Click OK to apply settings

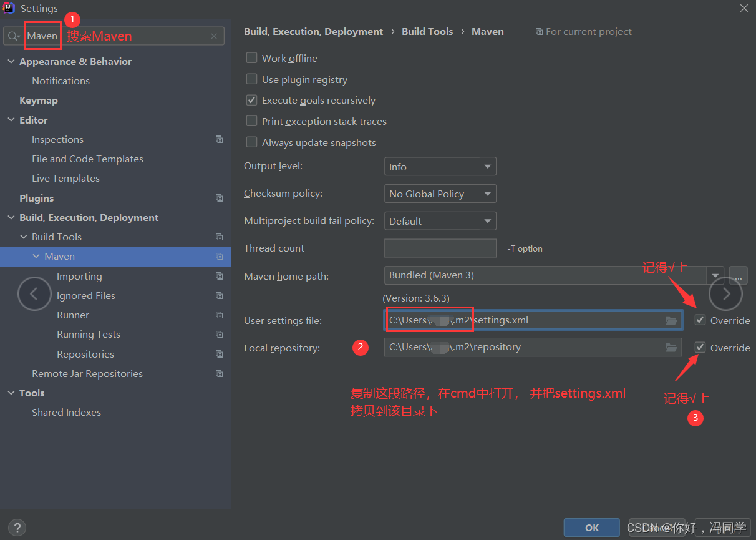(591, 528)
